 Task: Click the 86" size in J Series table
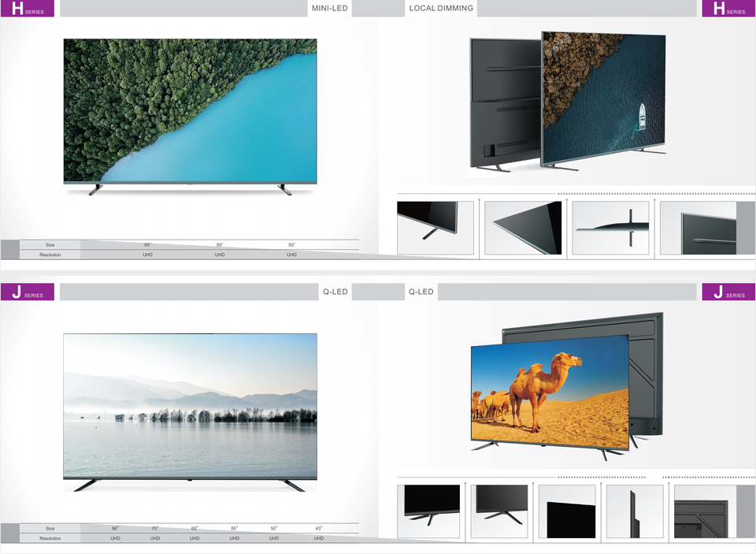[115, 529]
